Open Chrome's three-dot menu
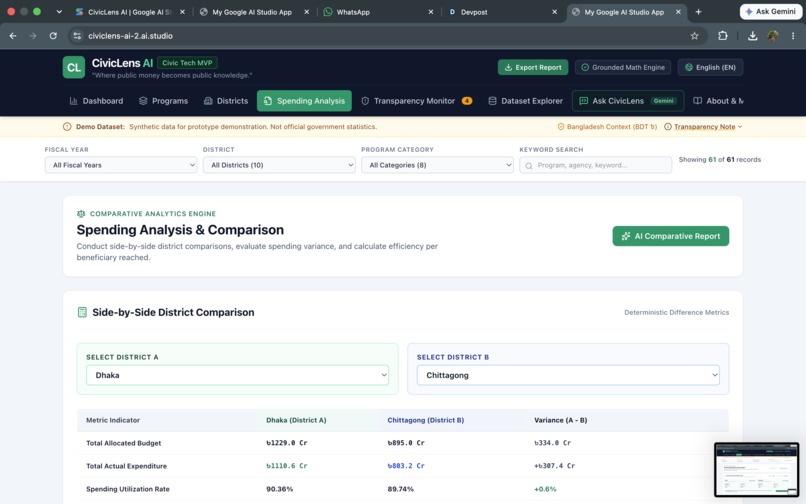Image resolution: width=806 pixels, height=504 pixels. [x=793, y=35]
